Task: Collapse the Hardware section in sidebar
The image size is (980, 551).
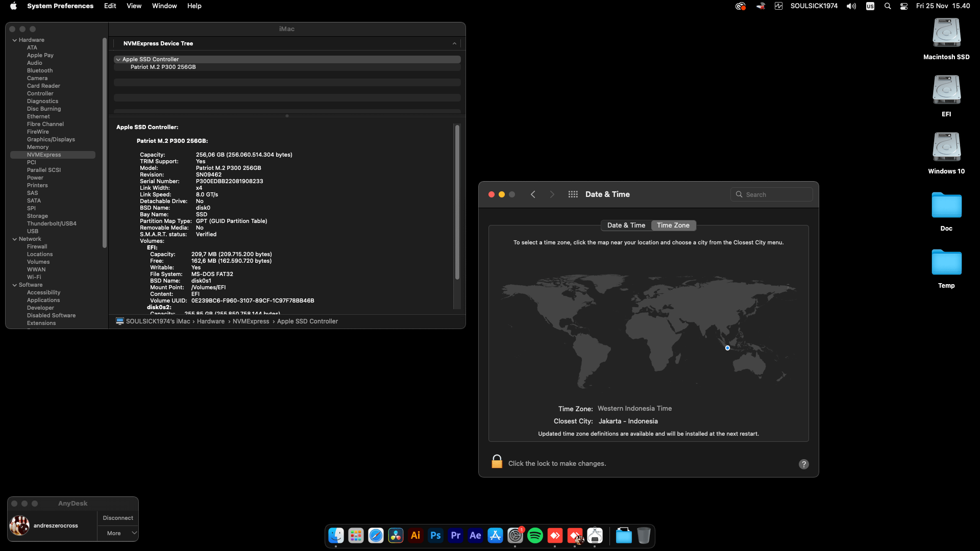Action: pos(15,40)
